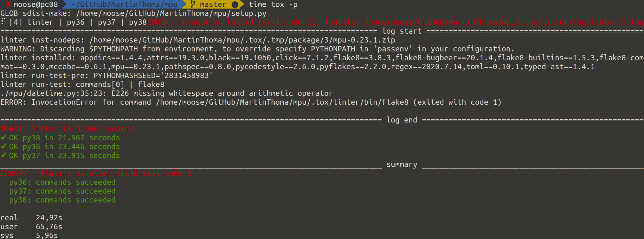Click the green checkmark beside OK py36

coord(4,146)
